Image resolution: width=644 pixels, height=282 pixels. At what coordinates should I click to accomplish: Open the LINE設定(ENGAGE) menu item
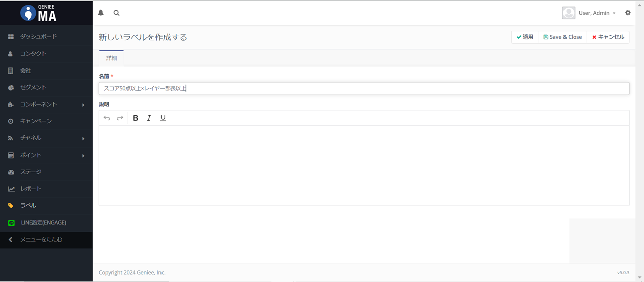click(x=43, y=223)
